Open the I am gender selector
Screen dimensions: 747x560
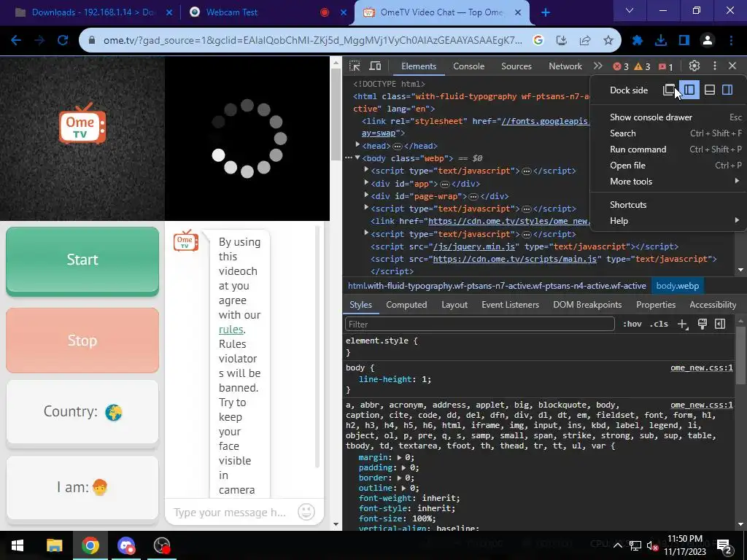(82, 488)
